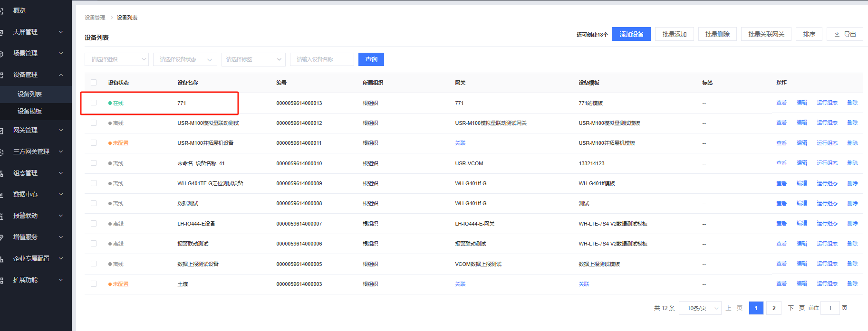Click the 数据中心 sidebar icon
The width and height of the screenshot is (868, 331).
coord(2,195)
